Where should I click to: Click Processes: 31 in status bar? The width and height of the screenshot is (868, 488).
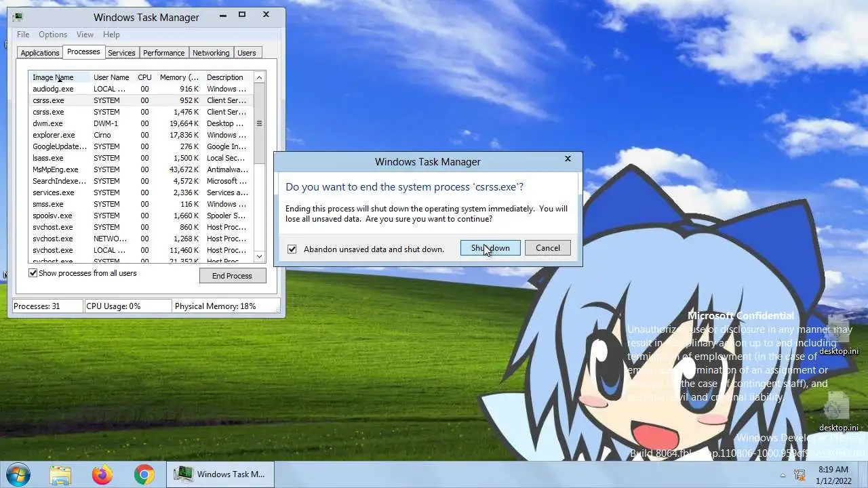pos(47,306)
